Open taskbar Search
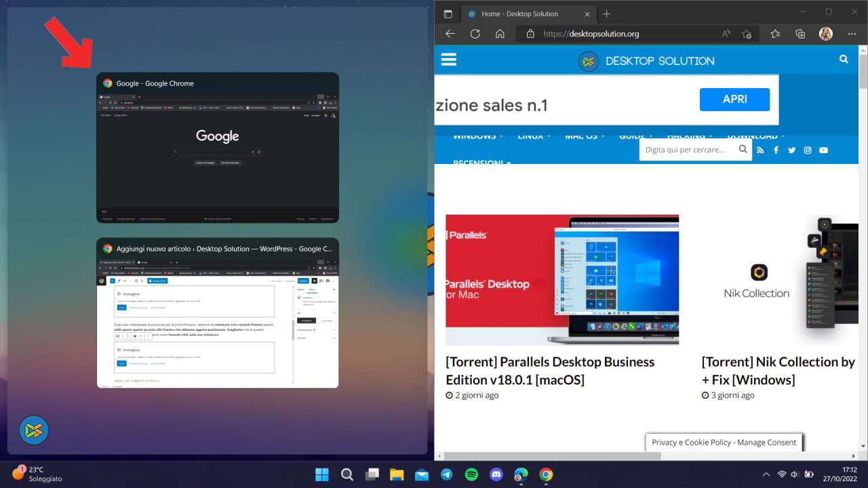The image size is (868, 488). pos(347,474)
